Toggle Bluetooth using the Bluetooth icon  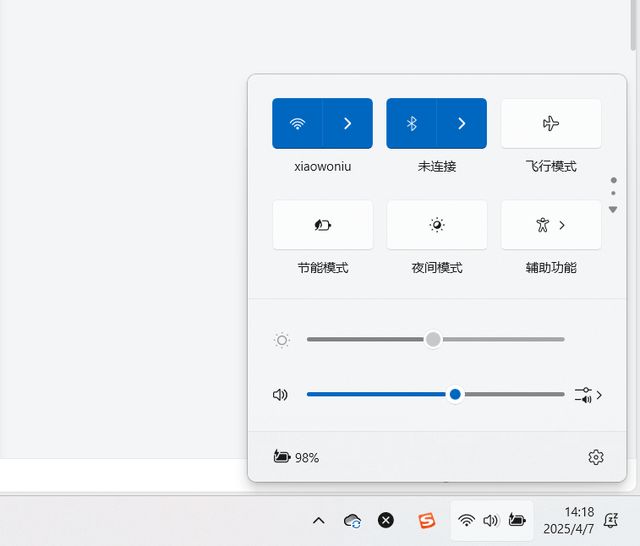click(x=411, y=123)
